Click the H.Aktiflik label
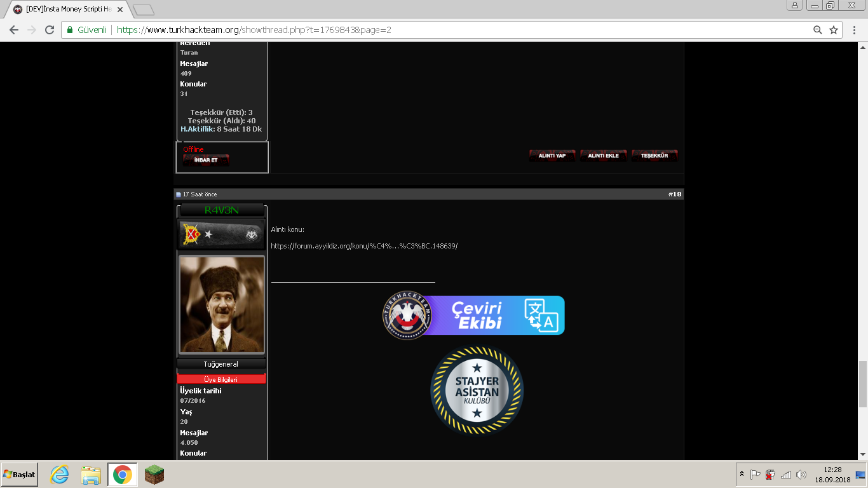 198,129
